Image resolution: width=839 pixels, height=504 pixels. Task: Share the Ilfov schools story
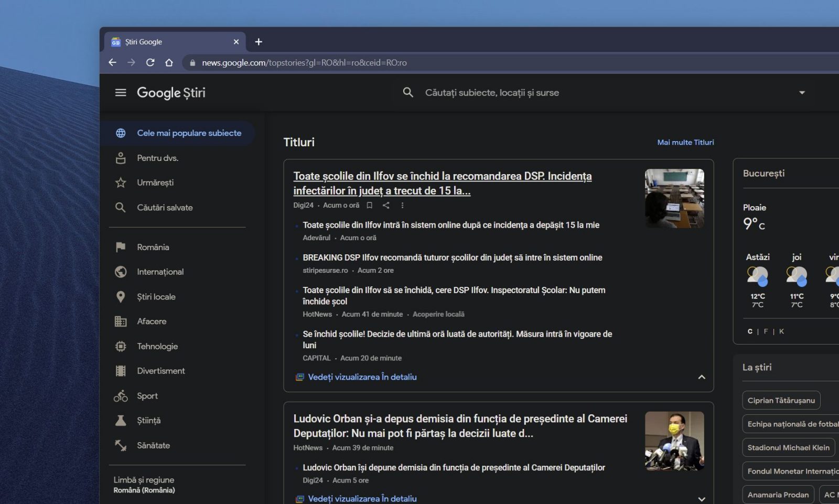386,206
